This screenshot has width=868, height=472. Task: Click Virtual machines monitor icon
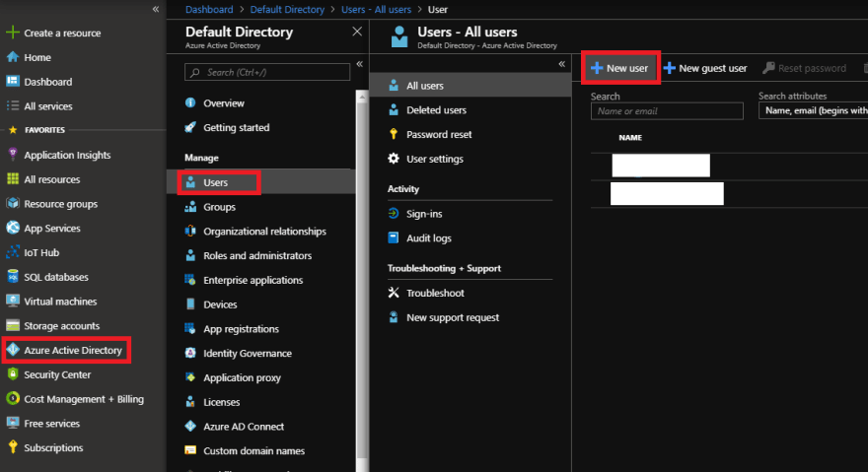coord(12,301)
